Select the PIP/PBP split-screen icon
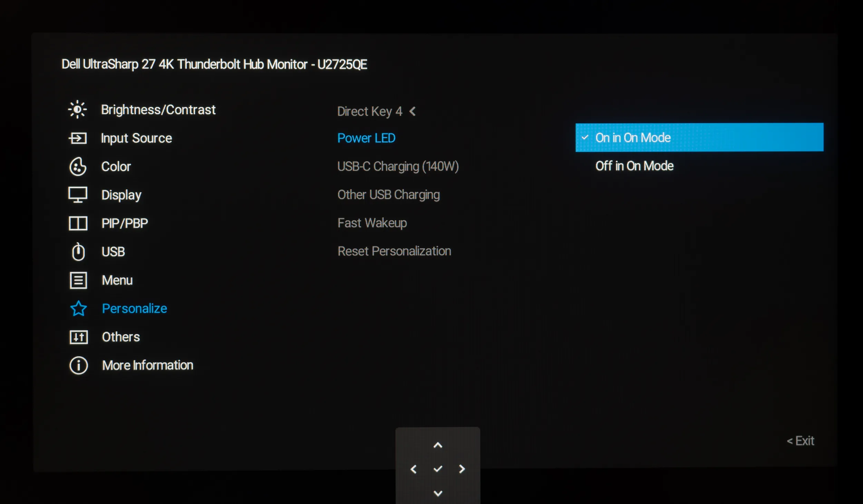Image resolution: width=863 pixels, height=504 pixels. click(x=78, y=223)
